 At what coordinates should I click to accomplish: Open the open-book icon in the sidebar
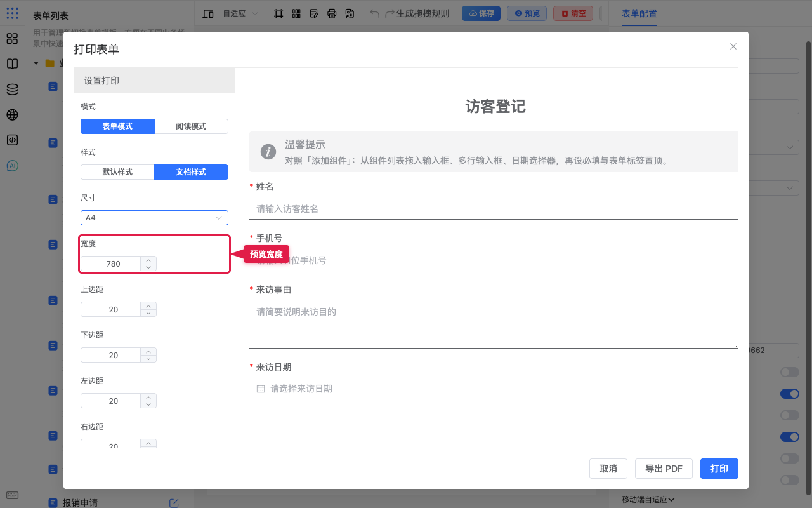(x=12, y=64)
